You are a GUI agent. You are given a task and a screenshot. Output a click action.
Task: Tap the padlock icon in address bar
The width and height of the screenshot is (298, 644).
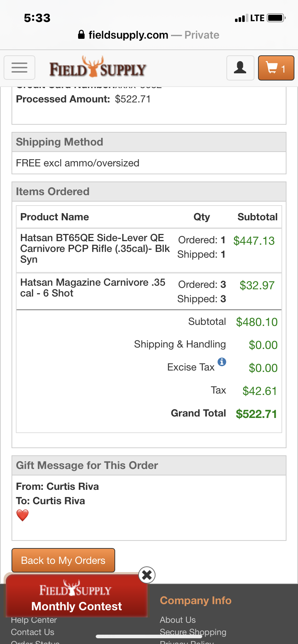click(x=81, y=34)
